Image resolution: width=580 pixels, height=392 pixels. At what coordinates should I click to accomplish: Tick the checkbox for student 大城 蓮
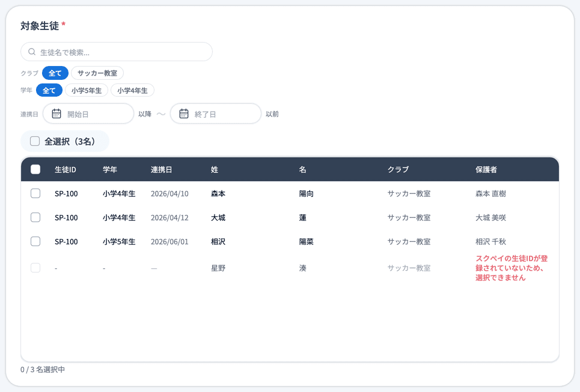click(35, 217)
